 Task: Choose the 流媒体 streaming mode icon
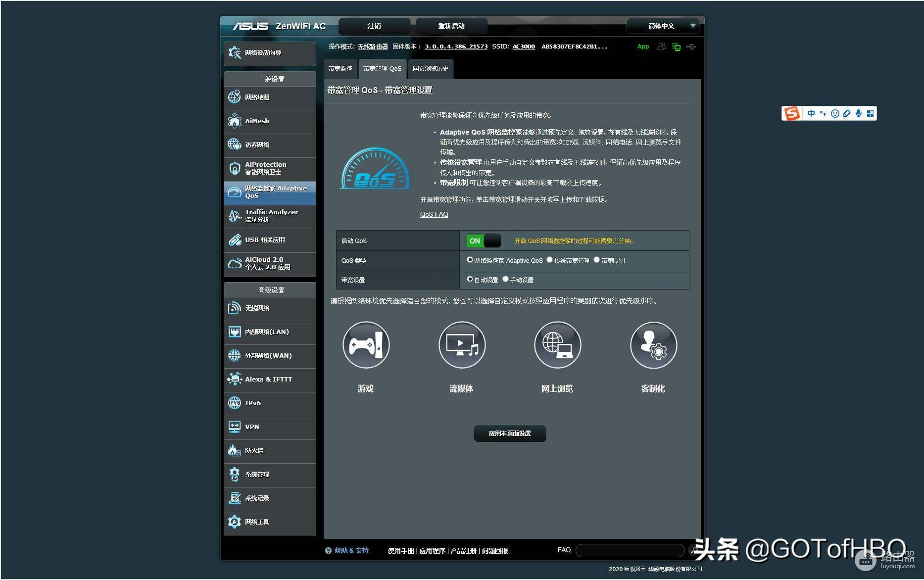(462, 345)
